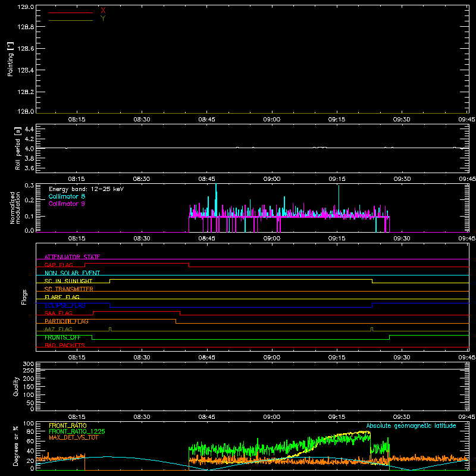Click the ATTENUATOR_STATE flag label

coord(72,257)
